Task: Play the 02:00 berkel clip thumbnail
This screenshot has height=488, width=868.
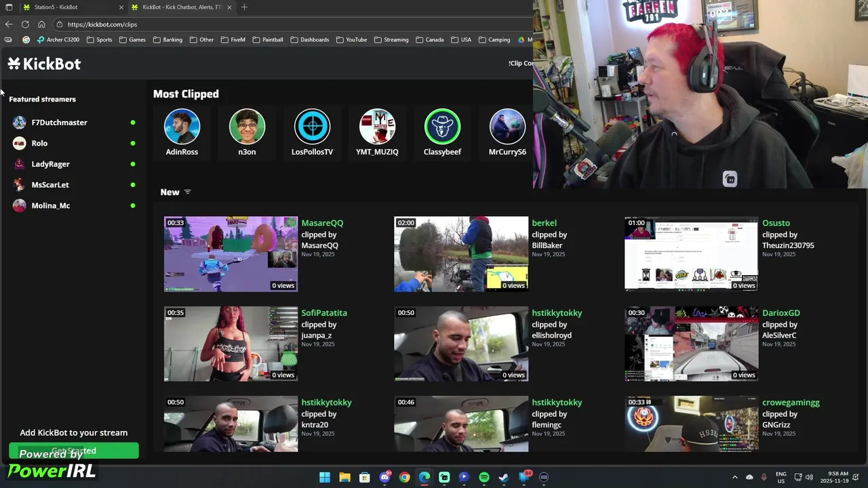Action: [461, 254]
